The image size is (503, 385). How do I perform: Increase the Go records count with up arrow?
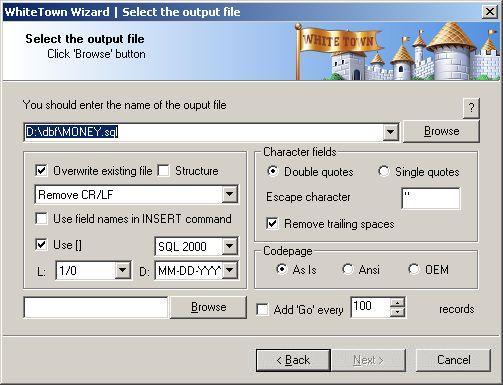397,303
